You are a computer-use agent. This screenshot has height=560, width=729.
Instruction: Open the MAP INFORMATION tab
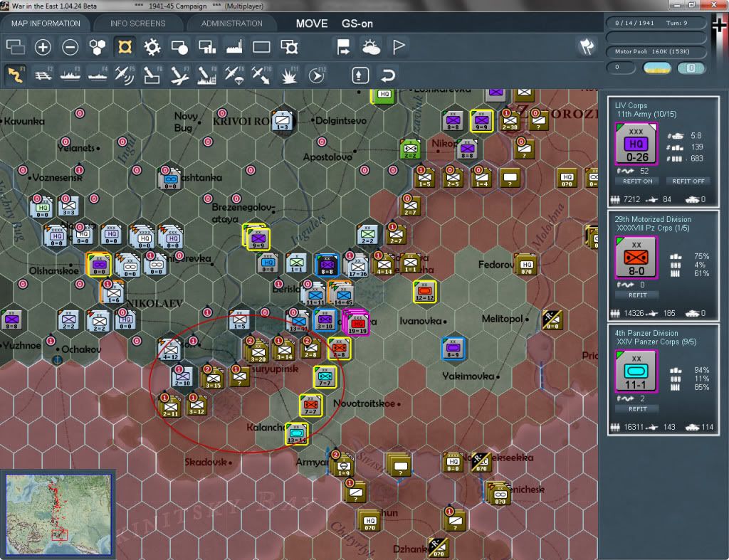click(46, 23)
